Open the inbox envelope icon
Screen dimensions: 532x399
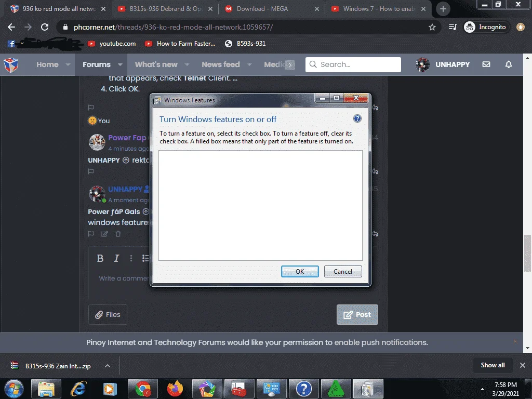[x=486, y=64]
